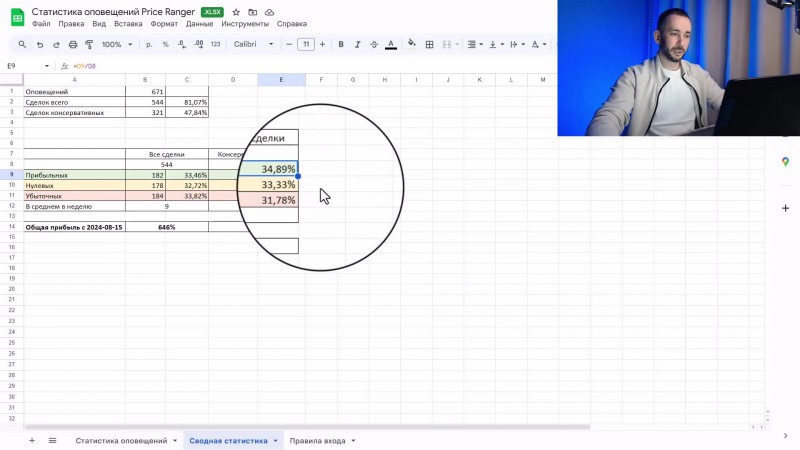Select the Убыточных label cell
This screenshot has height=450, width=800.
coord(74,196)
